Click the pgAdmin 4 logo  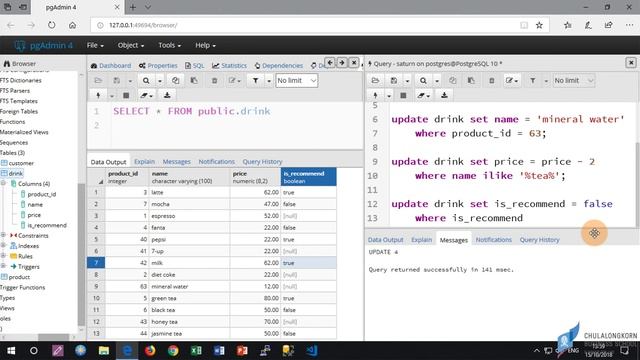tap(43, 45)
